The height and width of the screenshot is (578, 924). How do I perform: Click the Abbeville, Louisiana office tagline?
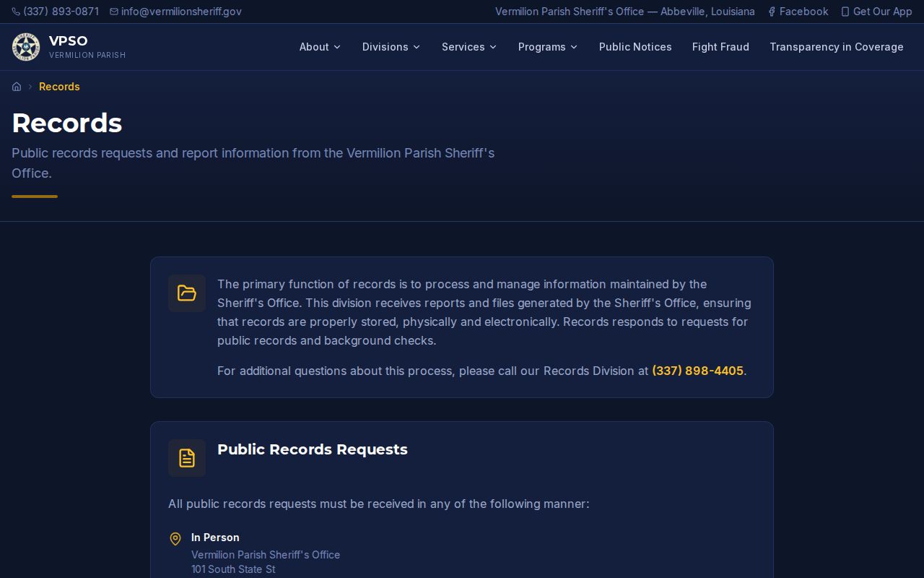click(x=625, y=12)
